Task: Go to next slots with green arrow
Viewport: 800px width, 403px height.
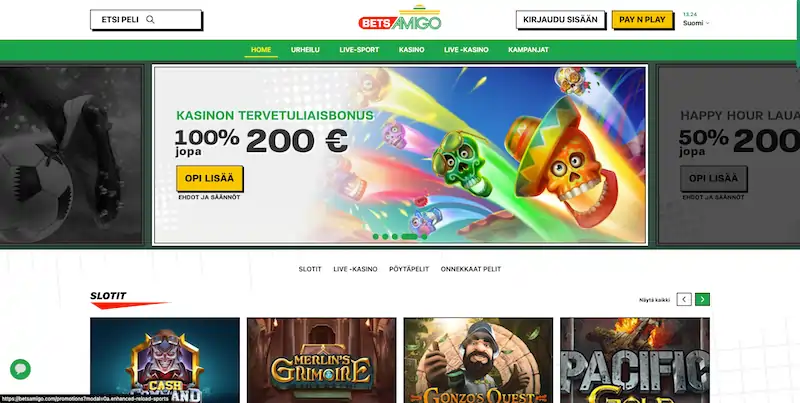Action: pos(702,299)
